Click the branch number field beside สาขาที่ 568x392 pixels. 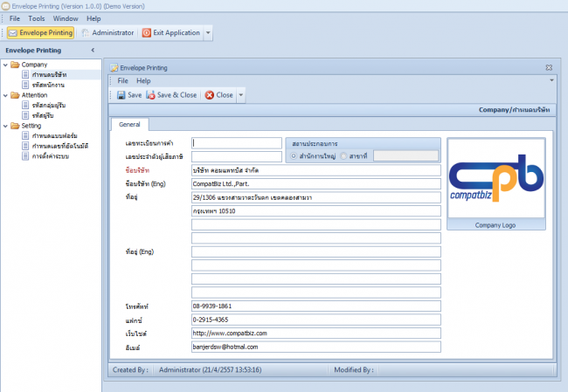pyautogui.click(x=405, y=156)
